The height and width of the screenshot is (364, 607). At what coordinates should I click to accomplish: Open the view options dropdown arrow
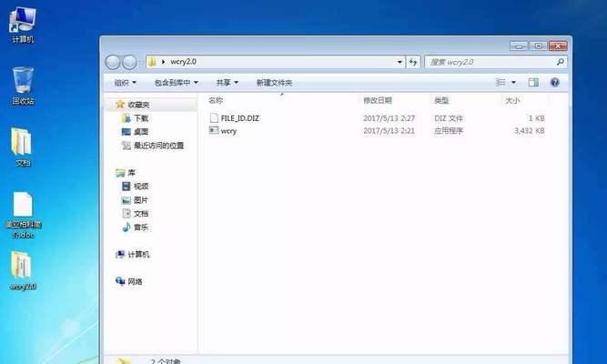coord(513,83)
